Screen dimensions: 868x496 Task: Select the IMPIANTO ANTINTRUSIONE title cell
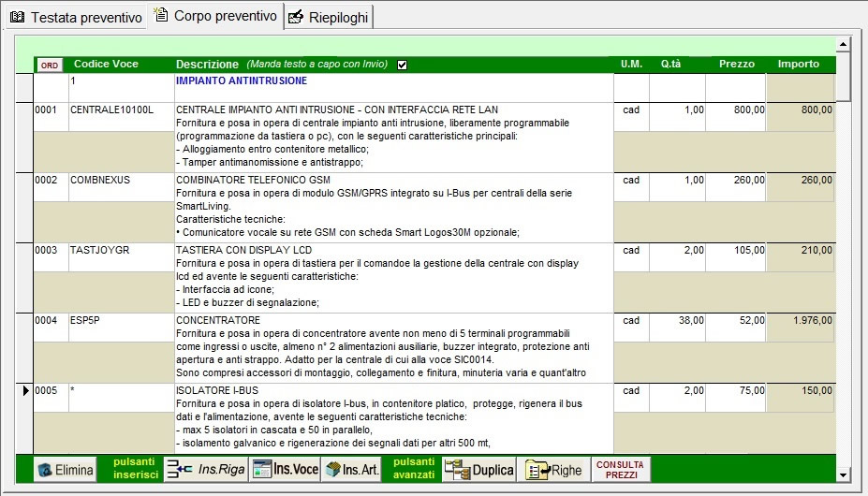[393, 87]
